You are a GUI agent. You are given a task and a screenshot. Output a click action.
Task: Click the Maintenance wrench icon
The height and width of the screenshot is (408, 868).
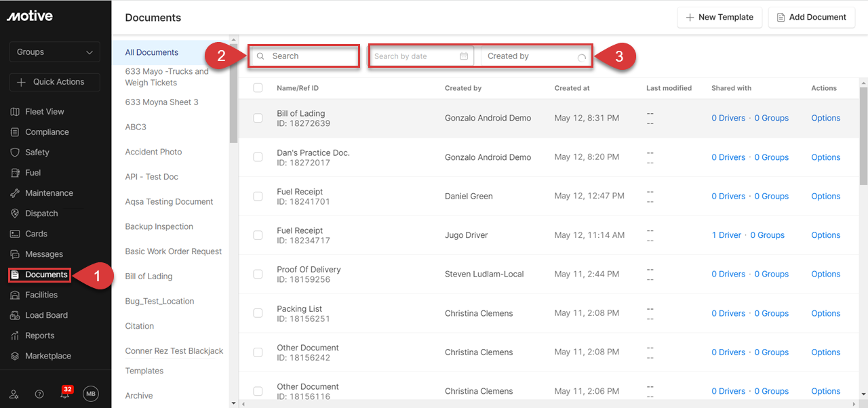[15, 193]
